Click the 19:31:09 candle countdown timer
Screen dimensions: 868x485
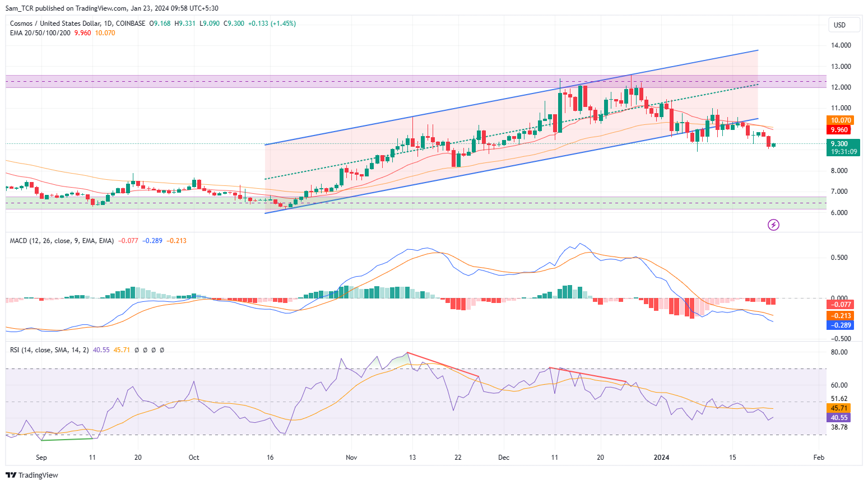click(843, 152)
